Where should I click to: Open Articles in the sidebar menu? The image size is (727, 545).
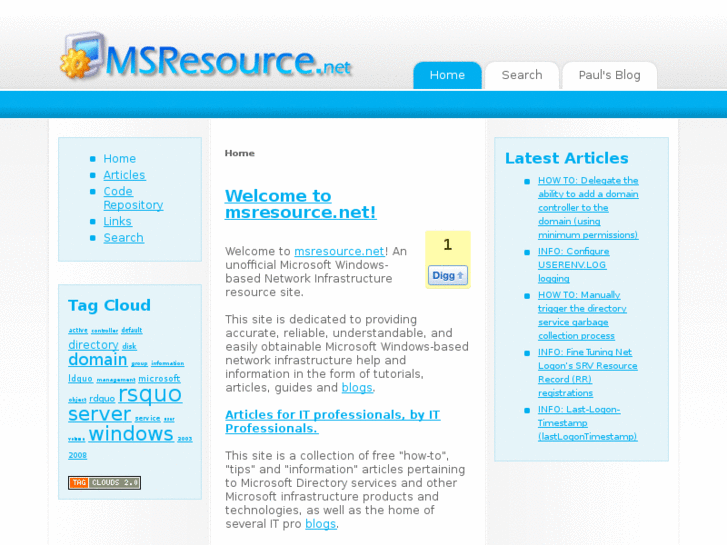[x=124, y=175]
